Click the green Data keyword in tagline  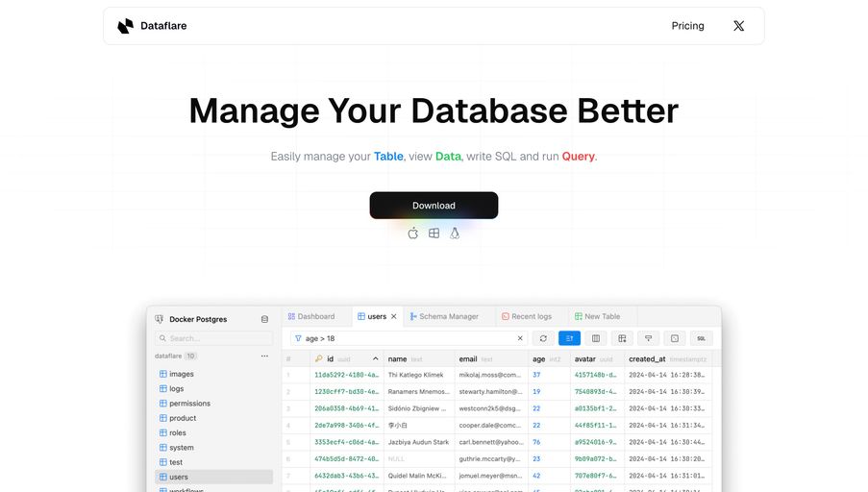tap(448, 157)
